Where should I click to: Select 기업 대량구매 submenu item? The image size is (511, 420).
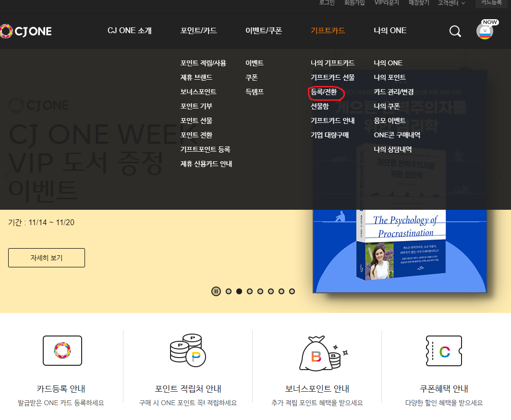(330, 135)
